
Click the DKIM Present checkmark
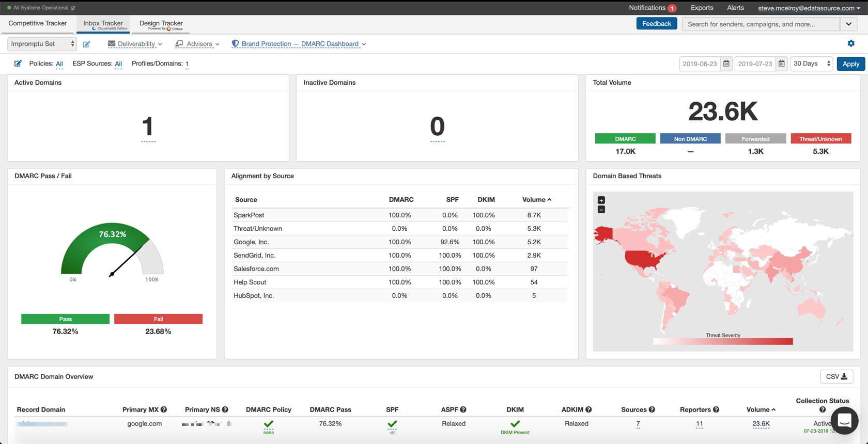(515, 424)
